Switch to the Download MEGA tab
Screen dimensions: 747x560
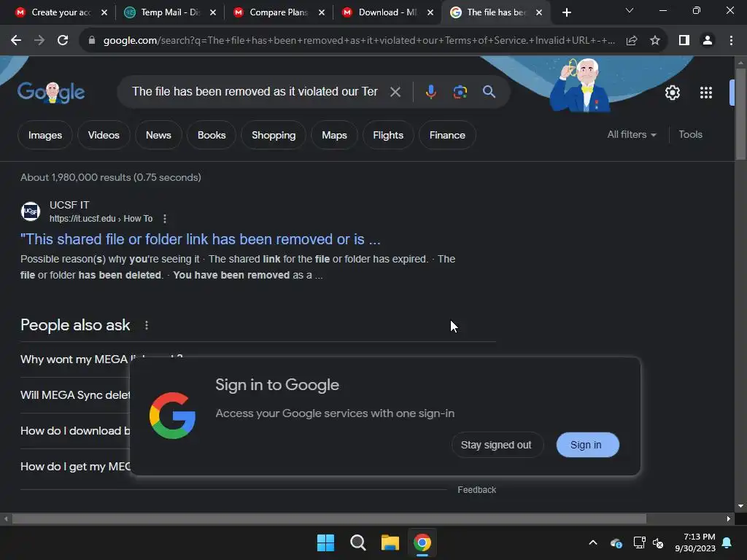[387, 12]
